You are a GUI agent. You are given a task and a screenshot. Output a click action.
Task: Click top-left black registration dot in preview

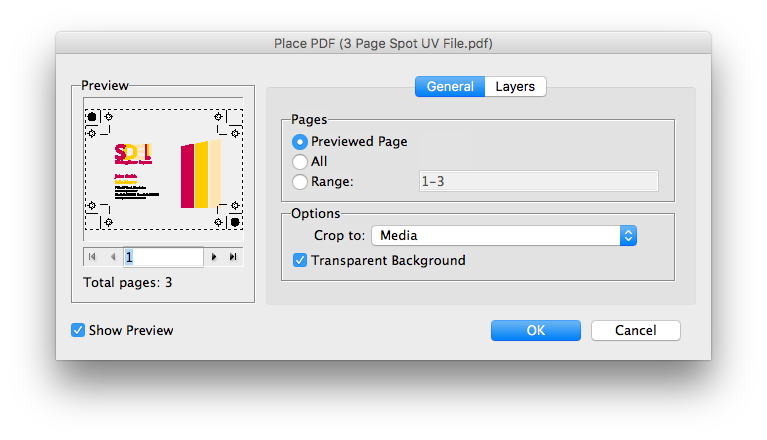[x=92, y=117]
